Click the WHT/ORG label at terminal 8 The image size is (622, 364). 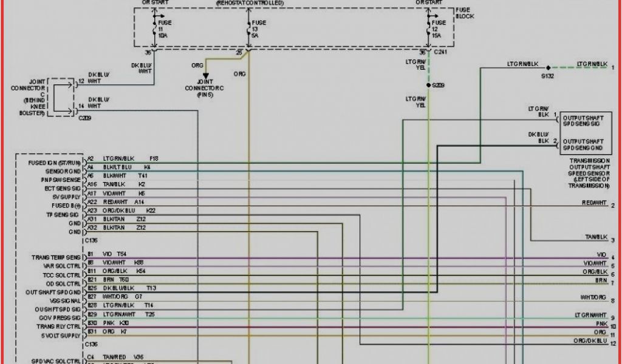[x=593, y=298]
